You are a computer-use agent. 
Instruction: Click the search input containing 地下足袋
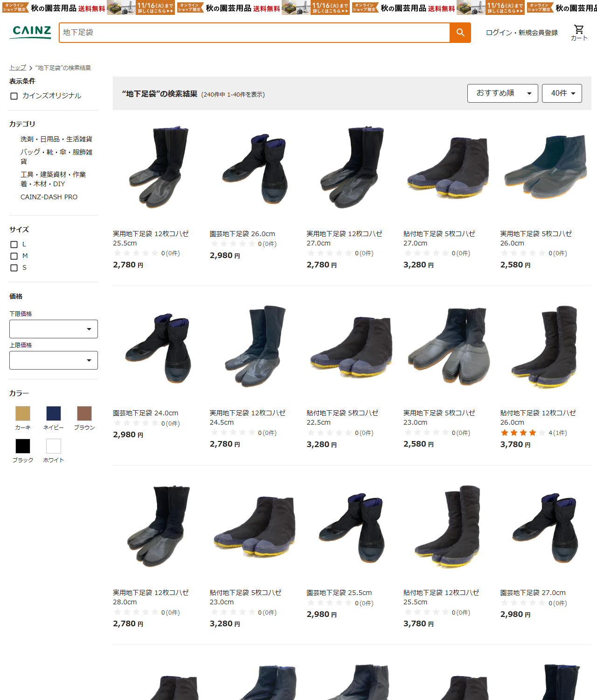pos(254,33)
